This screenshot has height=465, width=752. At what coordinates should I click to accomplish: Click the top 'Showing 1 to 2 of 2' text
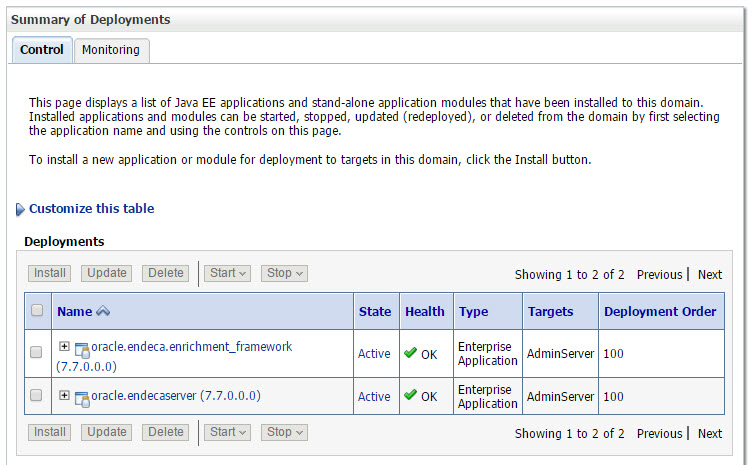tap(569, 275)
